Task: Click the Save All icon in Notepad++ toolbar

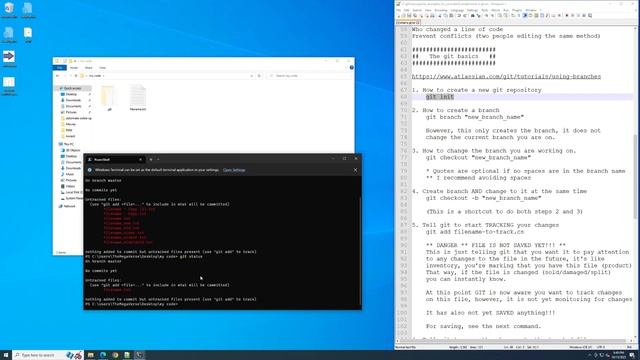Action: [x=415, y=16]
